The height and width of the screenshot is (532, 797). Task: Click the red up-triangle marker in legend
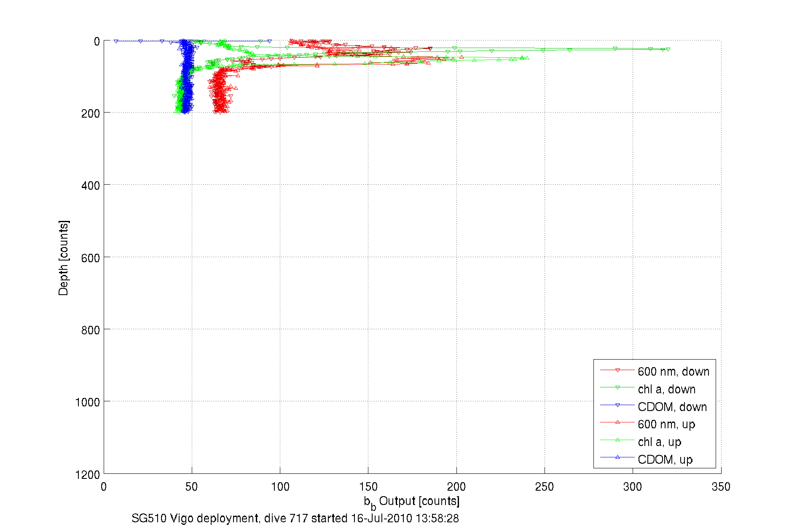[617, 422]
